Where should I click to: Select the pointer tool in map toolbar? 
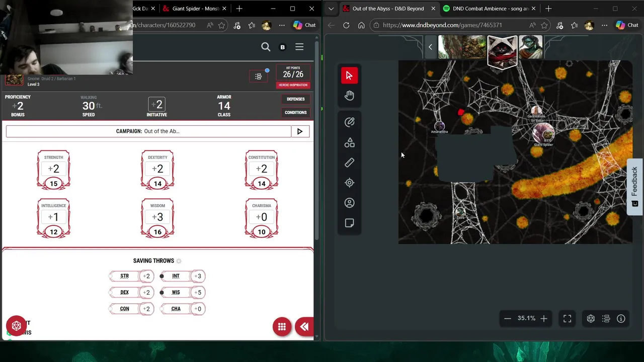(349, 75)
